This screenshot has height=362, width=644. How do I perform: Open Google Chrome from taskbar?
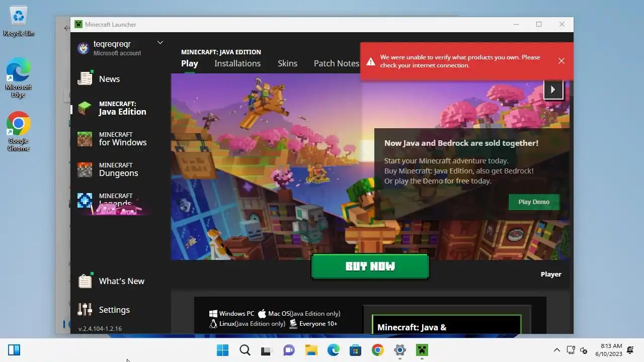(377, 350)
